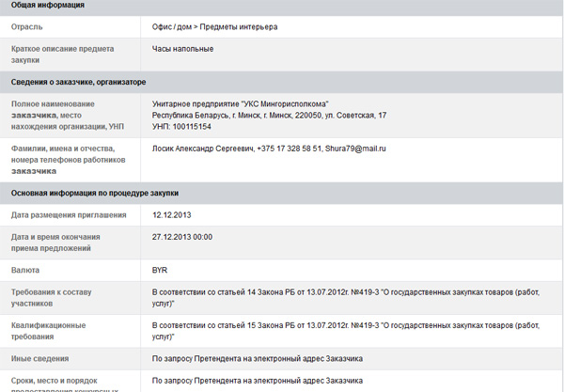Click the Сведения о заказчике, организаторе header
564x392 pixels.
[78, 82]
